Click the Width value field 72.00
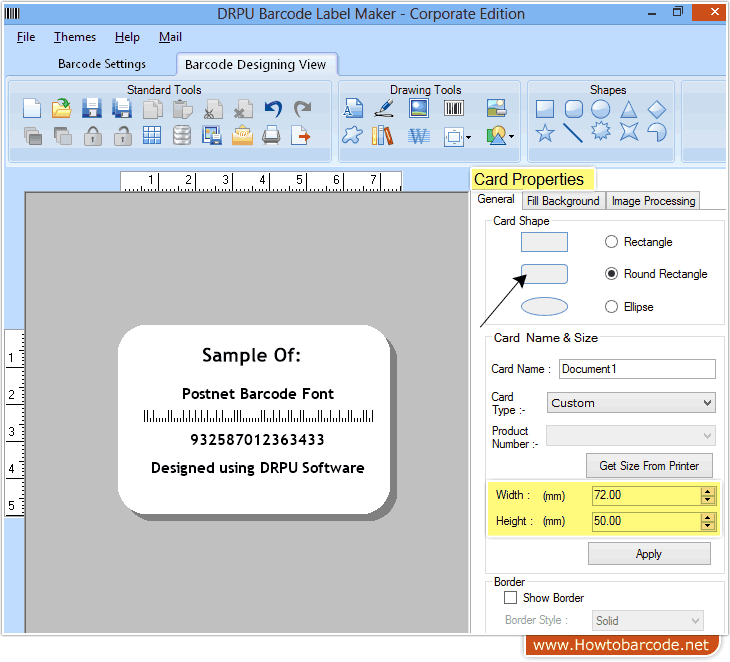This screenshot has height=662, width=730. tap(646, 495)
